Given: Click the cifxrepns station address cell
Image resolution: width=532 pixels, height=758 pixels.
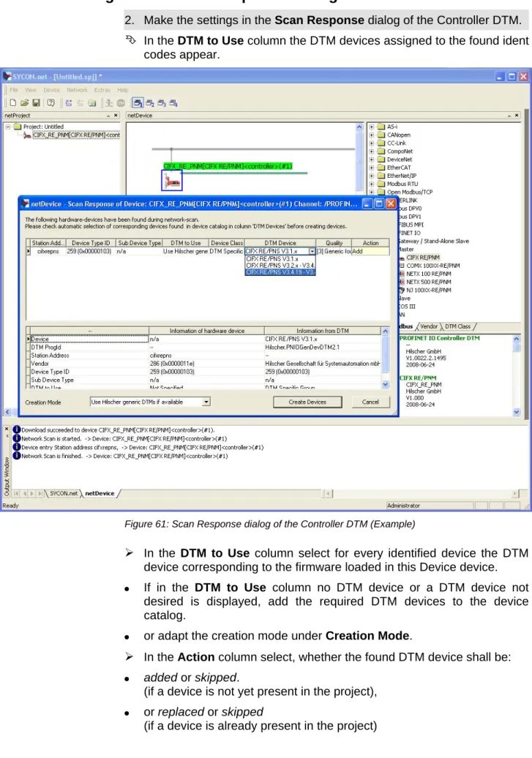Looking at the screenshot, I should click(48, 252).
